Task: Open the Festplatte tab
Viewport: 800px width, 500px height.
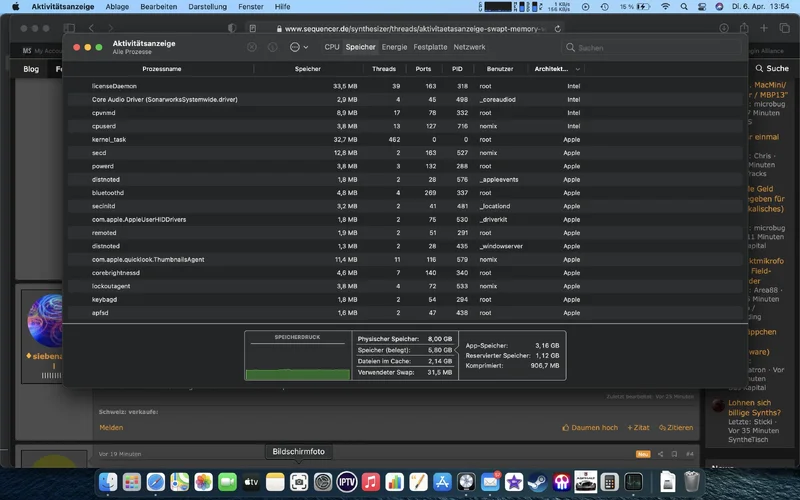Action: (430, 47)
